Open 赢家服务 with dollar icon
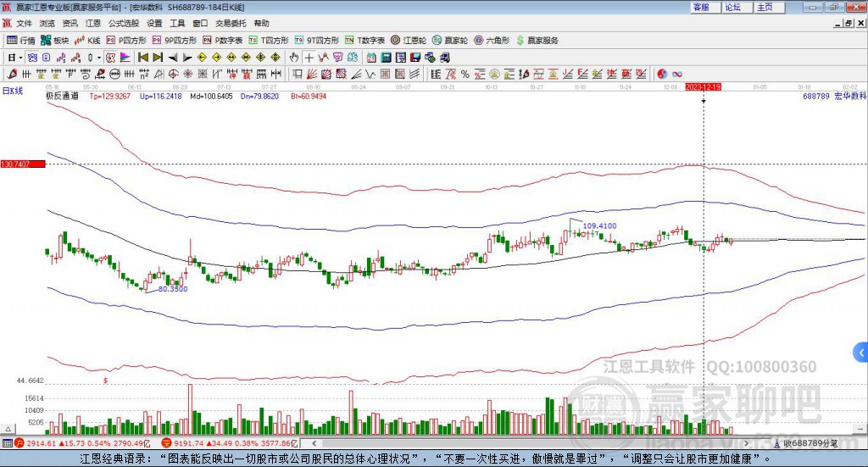This screenshot has height=467, width=868. 537,41
